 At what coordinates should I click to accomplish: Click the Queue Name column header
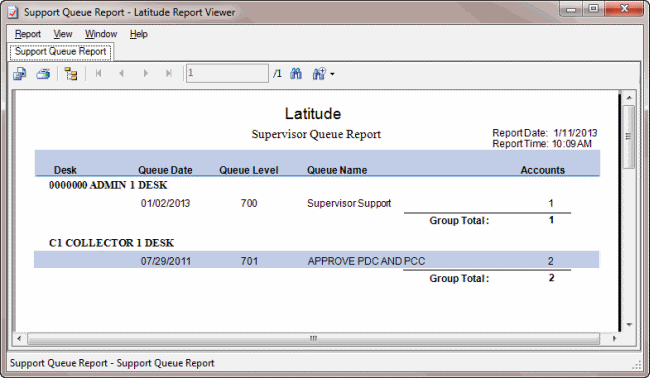coord(337,170)
